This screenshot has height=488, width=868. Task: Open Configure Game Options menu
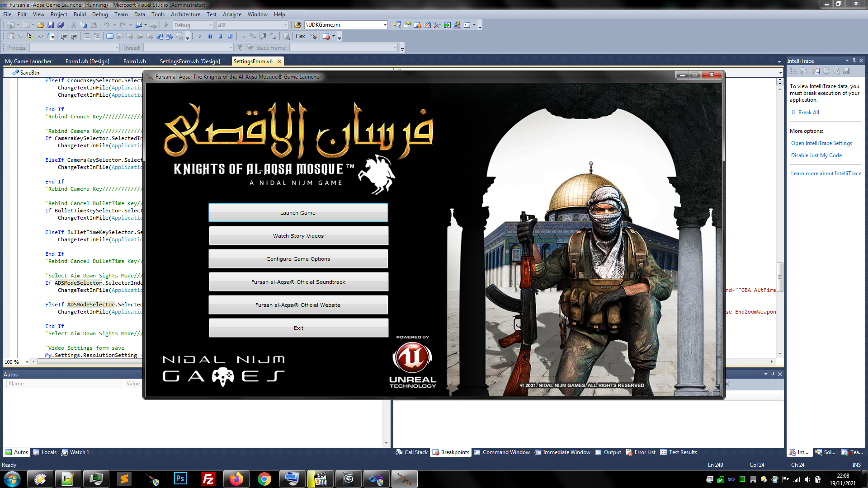pyautogui.click(x=298, y=258)
